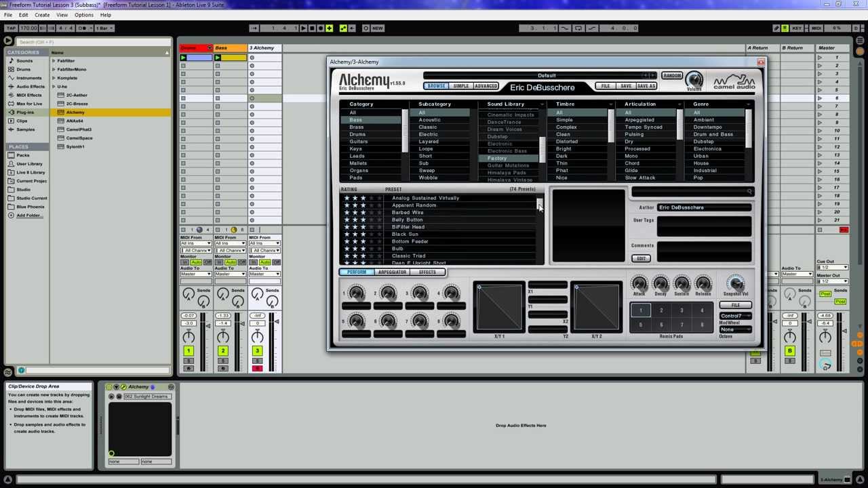Image resolution: width=868 pixels, height=488 pixels.
Task: Open the File menu
Action: click(8, 15)
